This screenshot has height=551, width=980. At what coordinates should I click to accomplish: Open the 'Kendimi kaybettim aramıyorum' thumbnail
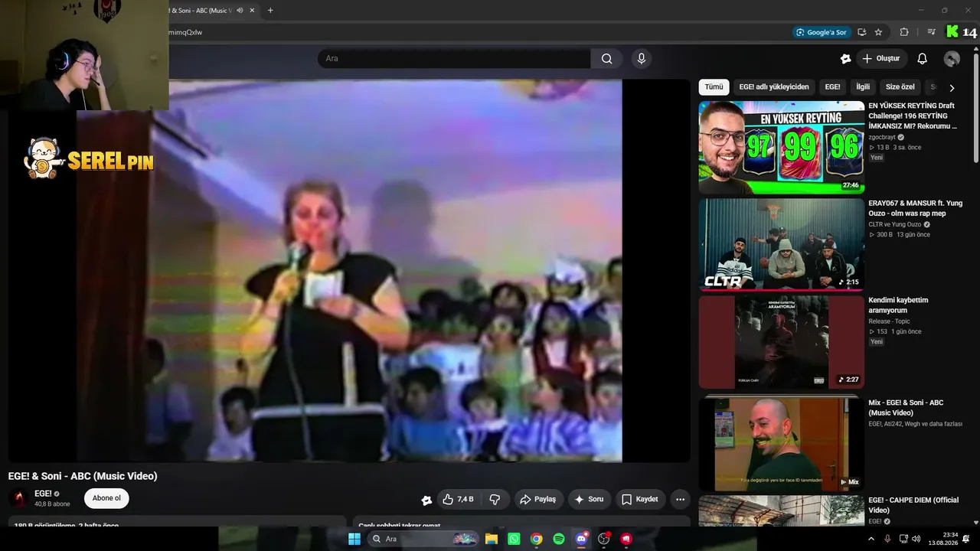(x=782, y=342)
